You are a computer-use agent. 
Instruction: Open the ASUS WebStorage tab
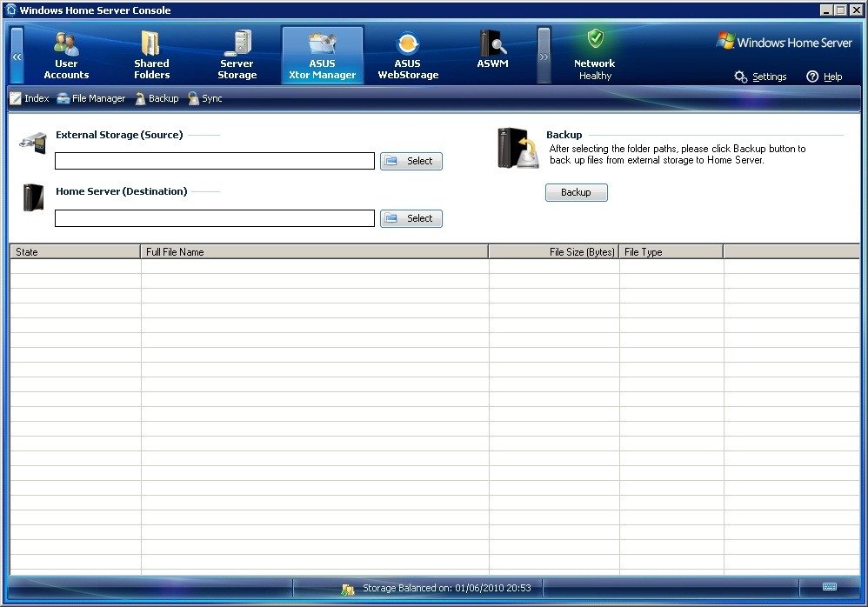408,56
